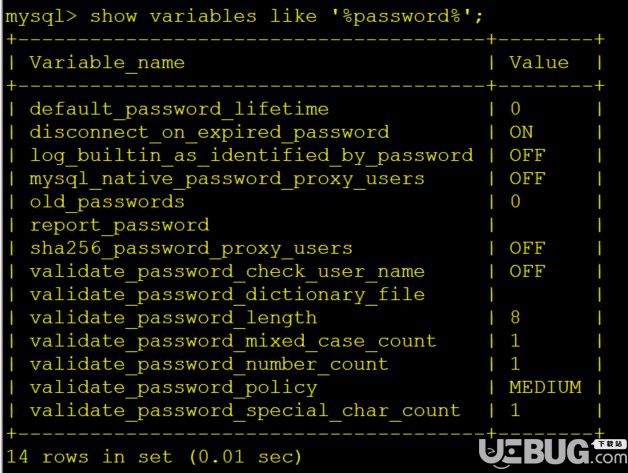Click the value 8 for validate_password_length
The width and height of the screenshot is (628, 473).
click(x=515, y=318)
